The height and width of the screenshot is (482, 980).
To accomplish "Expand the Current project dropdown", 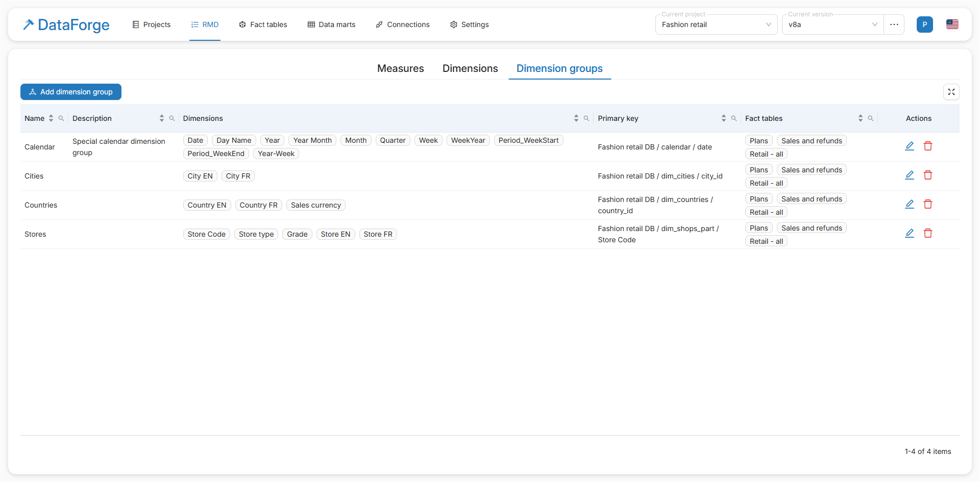I will pyautogui.click(x=716, y=24).
